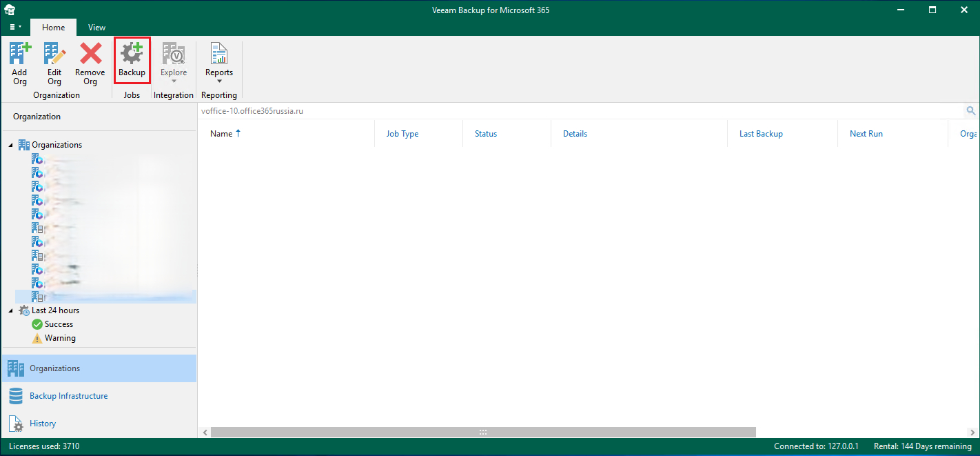Viewport: 980px width, 456px height.
Task: Start a new Backup job
Action: pos(132,61)
